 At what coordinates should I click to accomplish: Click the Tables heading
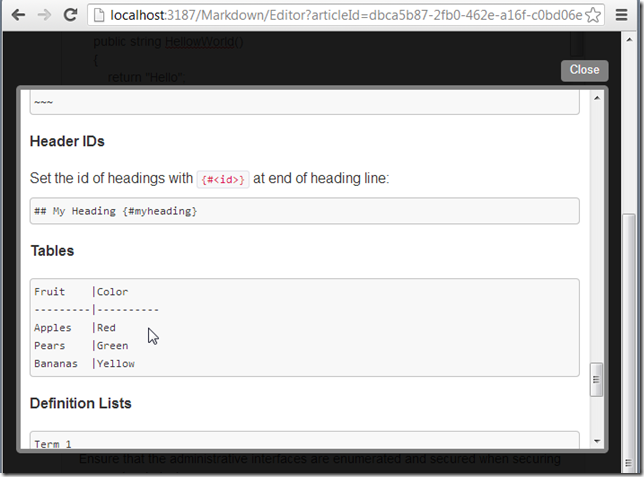pos(52,251)
